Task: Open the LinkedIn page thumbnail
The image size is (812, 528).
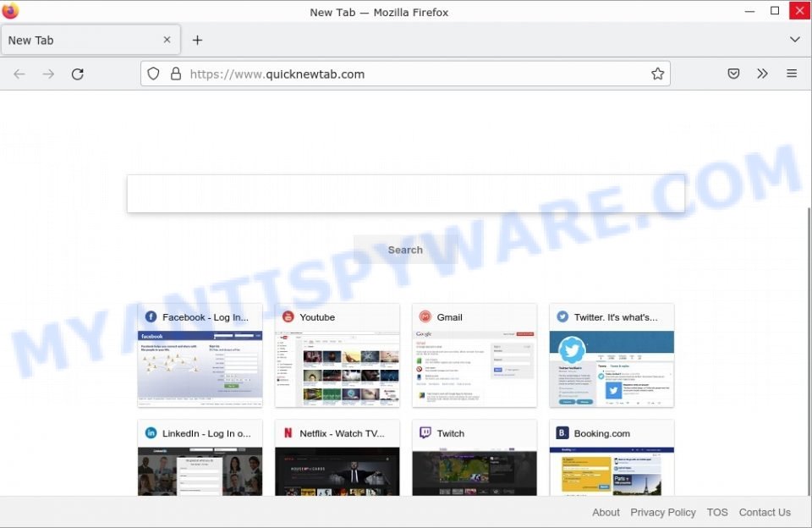Action: click(200, 471)
